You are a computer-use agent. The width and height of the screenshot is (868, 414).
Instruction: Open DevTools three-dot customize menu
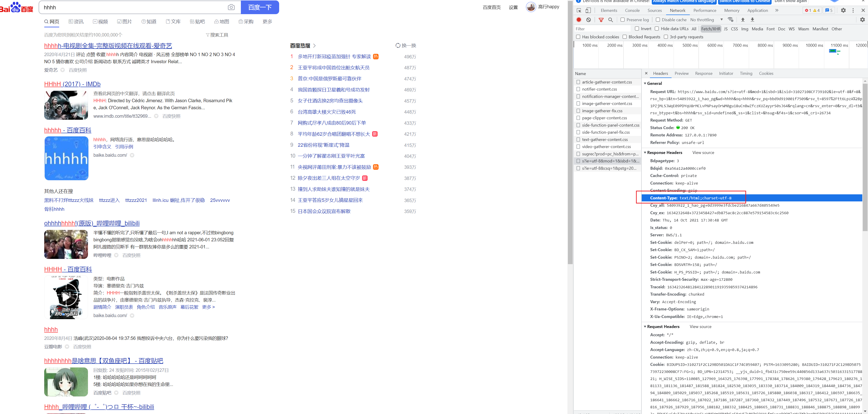coord(853,10)
